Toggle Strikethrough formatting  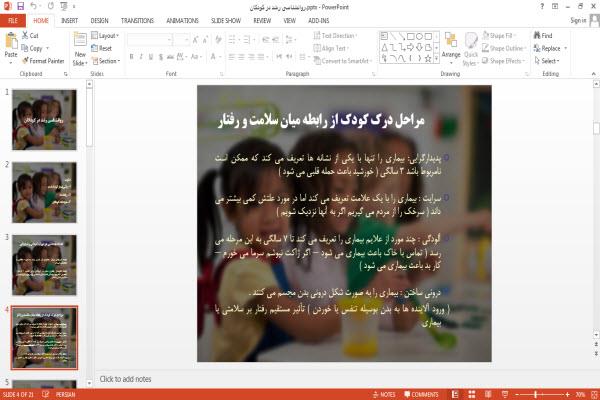[170, 57]
